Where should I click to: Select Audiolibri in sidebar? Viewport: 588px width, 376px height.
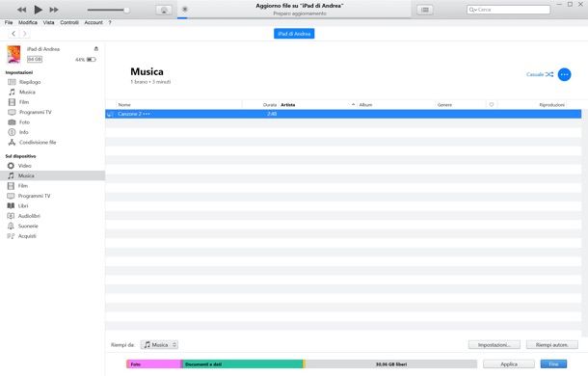(x=29, y=216)
